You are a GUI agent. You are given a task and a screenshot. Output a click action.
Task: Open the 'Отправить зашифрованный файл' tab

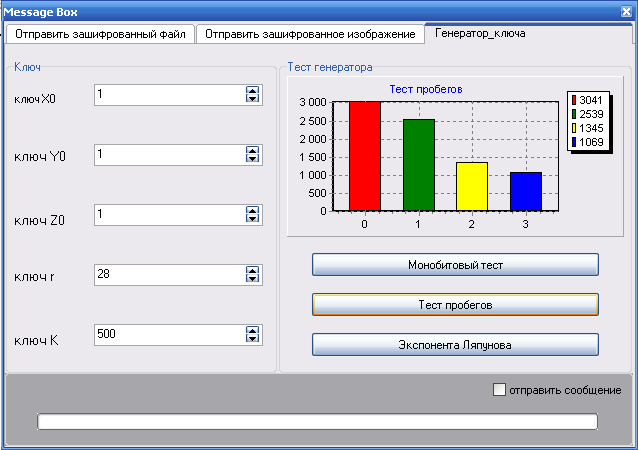[x=100, y=34]
